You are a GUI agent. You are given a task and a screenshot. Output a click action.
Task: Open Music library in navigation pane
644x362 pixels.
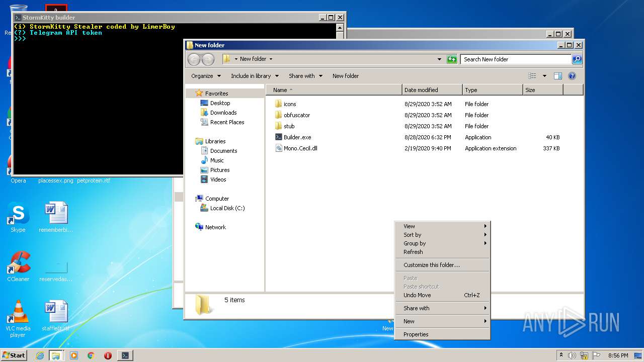pos(212,160)
